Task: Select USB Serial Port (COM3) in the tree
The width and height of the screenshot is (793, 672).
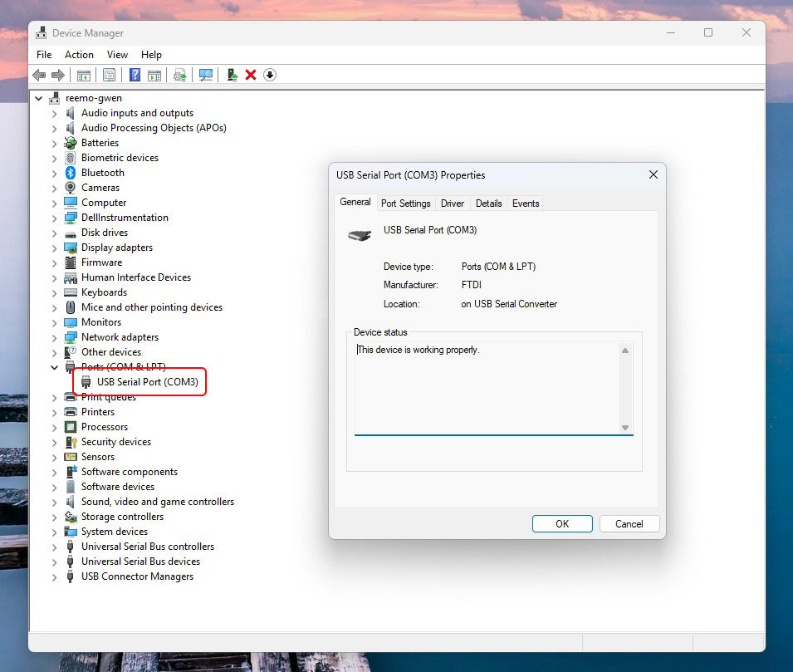Action: point(147,382)
